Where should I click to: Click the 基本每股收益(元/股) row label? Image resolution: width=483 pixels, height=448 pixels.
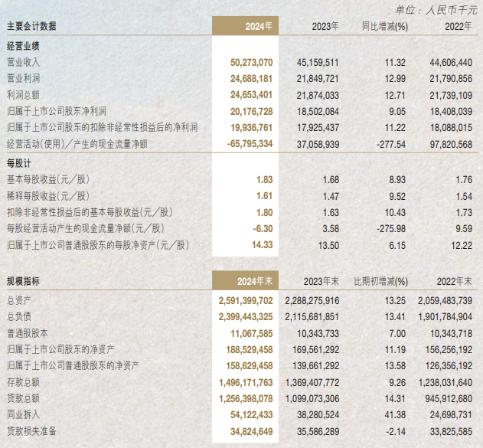[48, 180]
